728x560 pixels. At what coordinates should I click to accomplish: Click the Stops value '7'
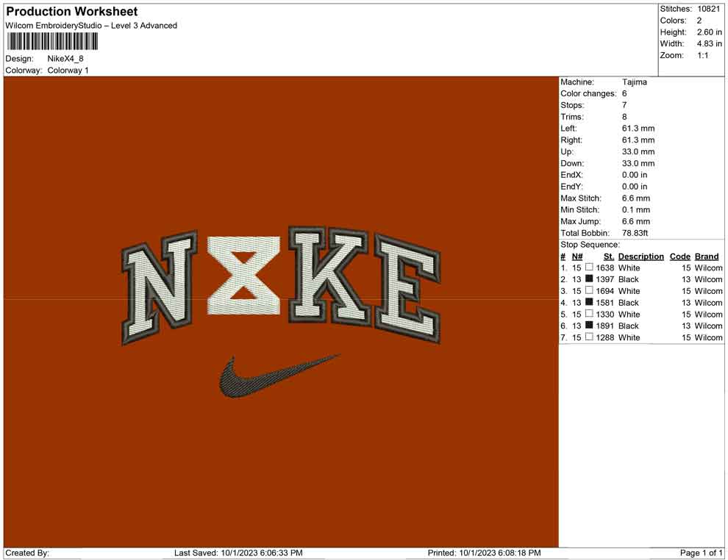[624, 105]
